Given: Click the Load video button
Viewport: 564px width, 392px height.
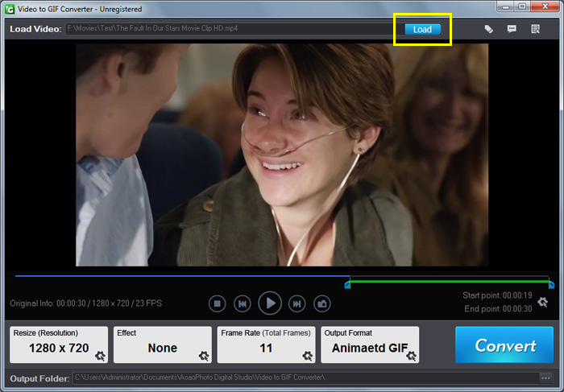Looking at the screenshot, I should click(x=423, y=30).
